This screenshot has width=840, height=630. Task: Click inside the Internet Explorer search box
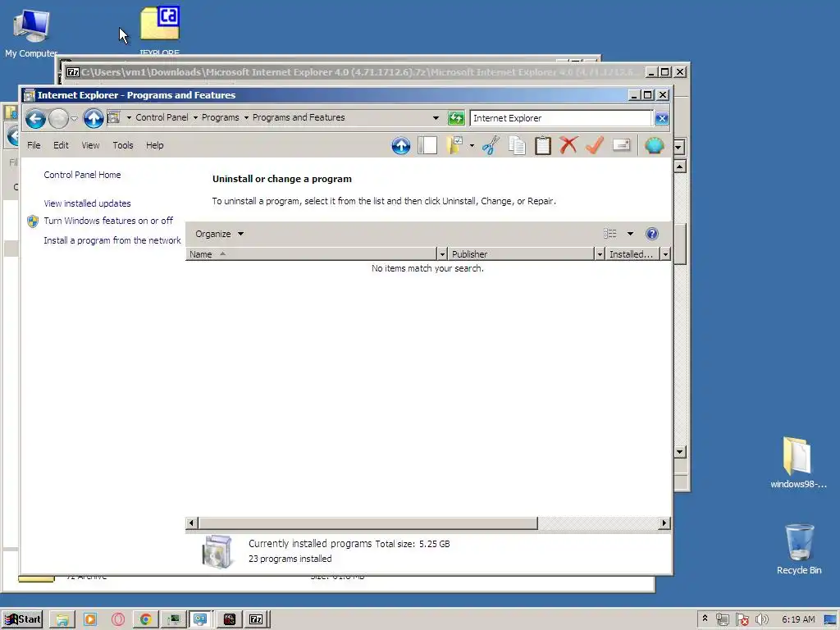[x=560, y=118]
